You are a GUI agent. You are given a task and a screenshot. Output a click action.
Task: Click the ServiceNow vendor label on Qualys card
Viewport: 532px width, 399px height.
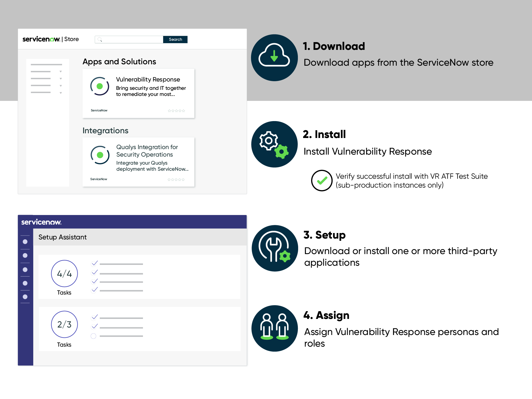pos(99,179)
